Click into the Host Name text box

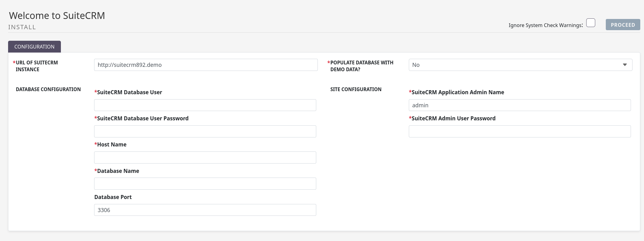point(205,158)
